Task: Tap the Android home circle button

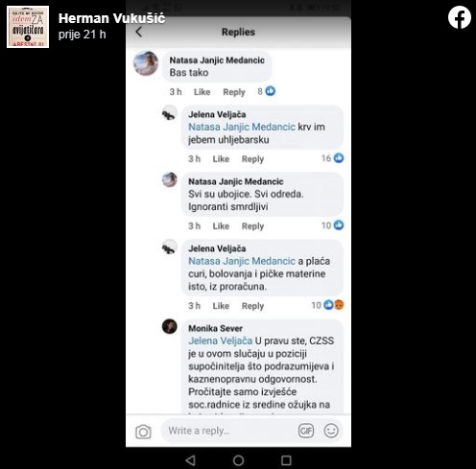Action: 238,460
